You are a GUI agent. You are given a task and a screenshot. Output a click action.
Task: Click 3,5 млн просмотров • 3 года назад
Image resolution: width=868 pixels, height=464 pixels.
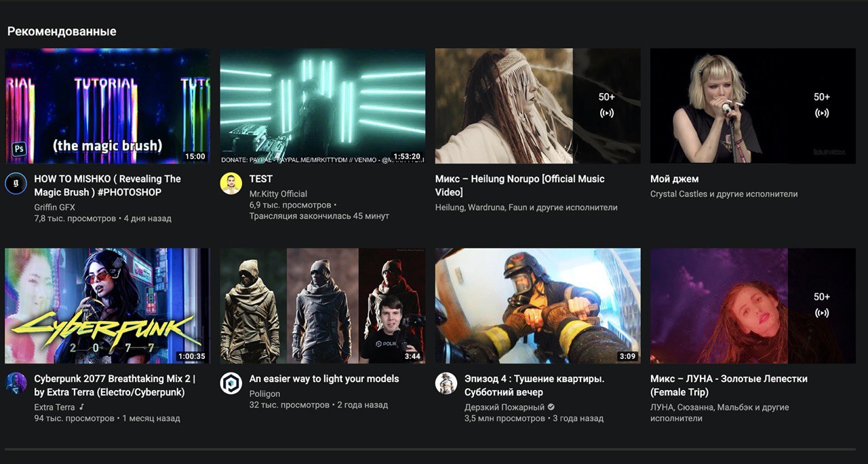point(534,419)
